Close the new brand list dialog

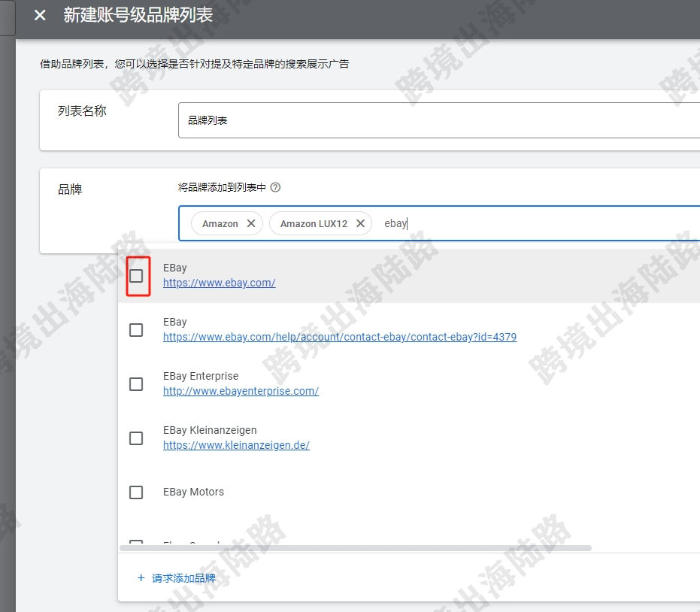coord(40,15)
